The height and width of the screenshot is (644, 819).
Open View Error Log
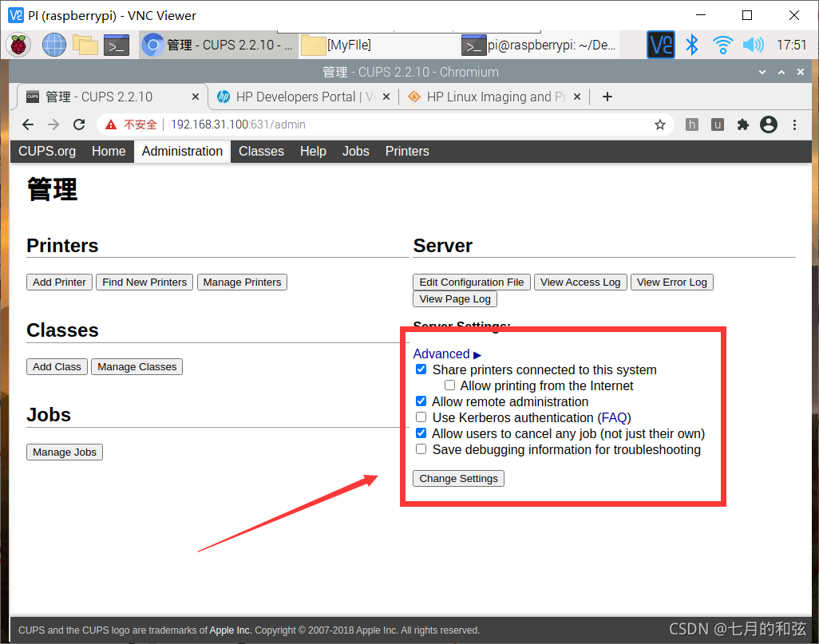coord(671,282)
